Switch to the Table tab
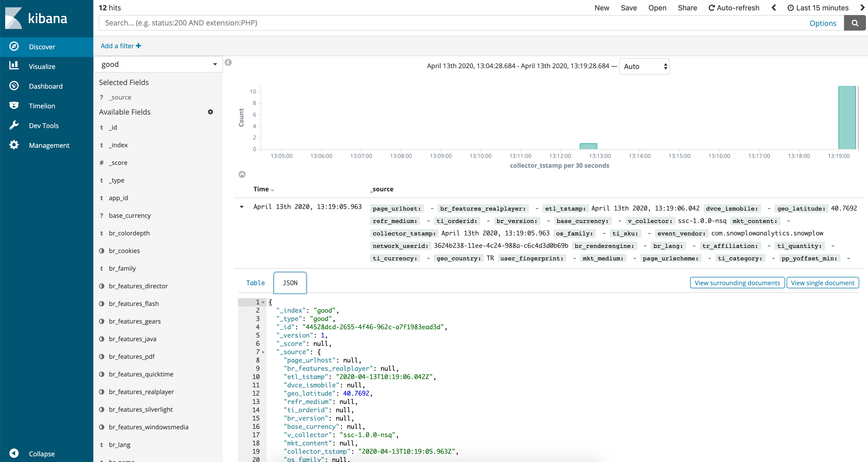 tap(255, 283)
